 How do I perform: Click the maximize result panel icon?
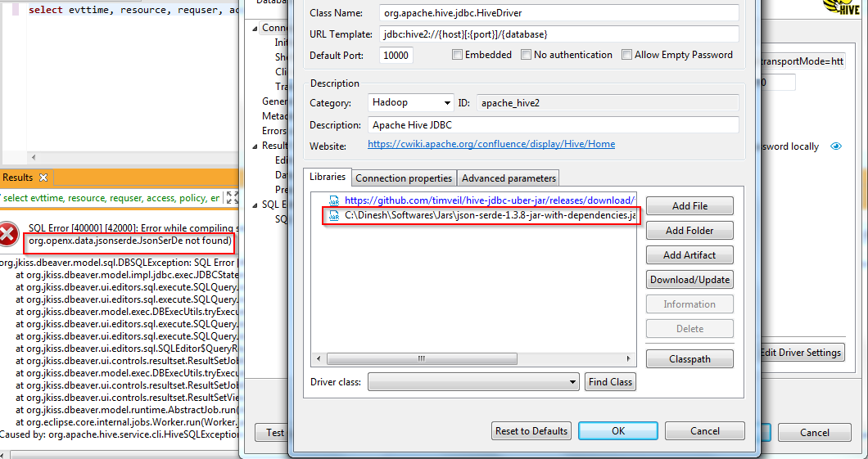tap(233, 198)
